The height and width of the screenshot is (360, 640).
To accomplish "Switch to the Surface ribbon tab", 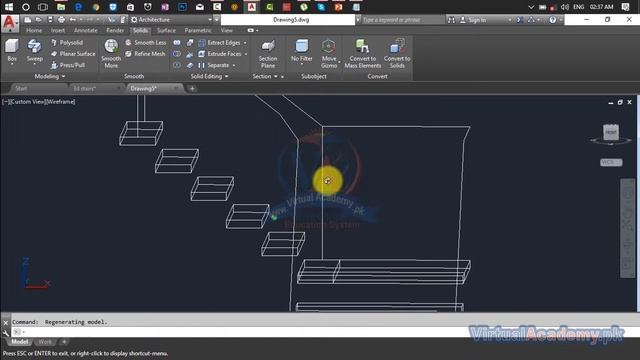I will click(166, 30).
